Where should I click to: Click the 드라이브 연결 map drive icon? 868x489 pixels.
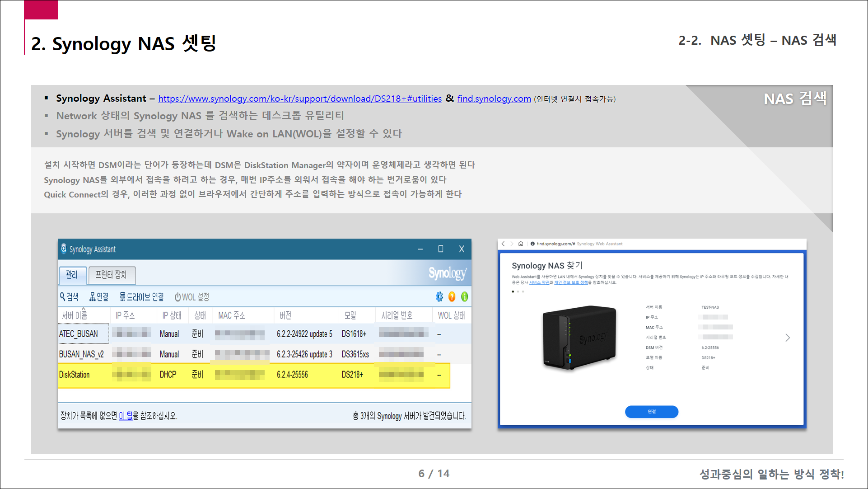click(122, 297)
